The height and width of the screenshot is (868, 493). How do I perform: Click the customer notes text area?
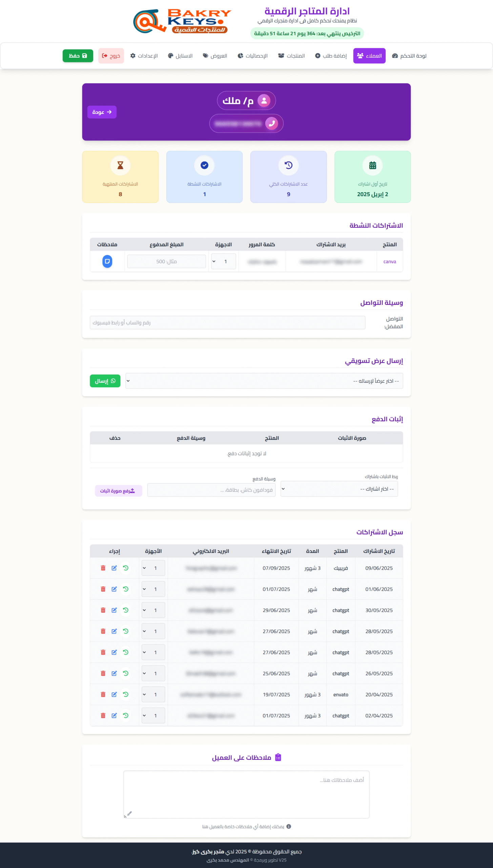(x=246, y=794)
